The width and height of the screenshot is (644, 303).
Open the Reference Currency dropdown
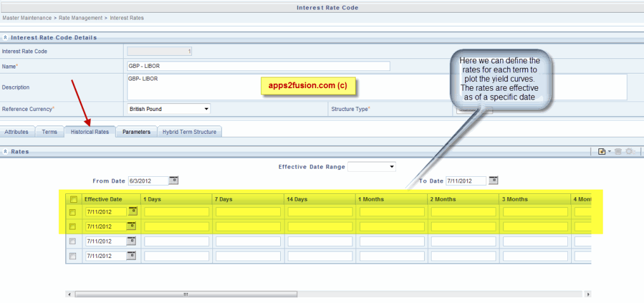(x=169, y=109)
